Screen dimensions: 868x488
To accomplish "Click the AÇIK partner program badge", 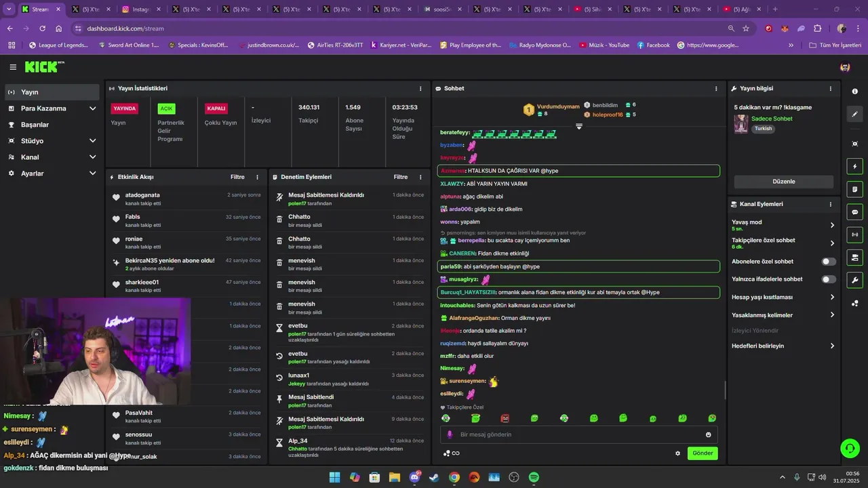I will coord(166,108).
